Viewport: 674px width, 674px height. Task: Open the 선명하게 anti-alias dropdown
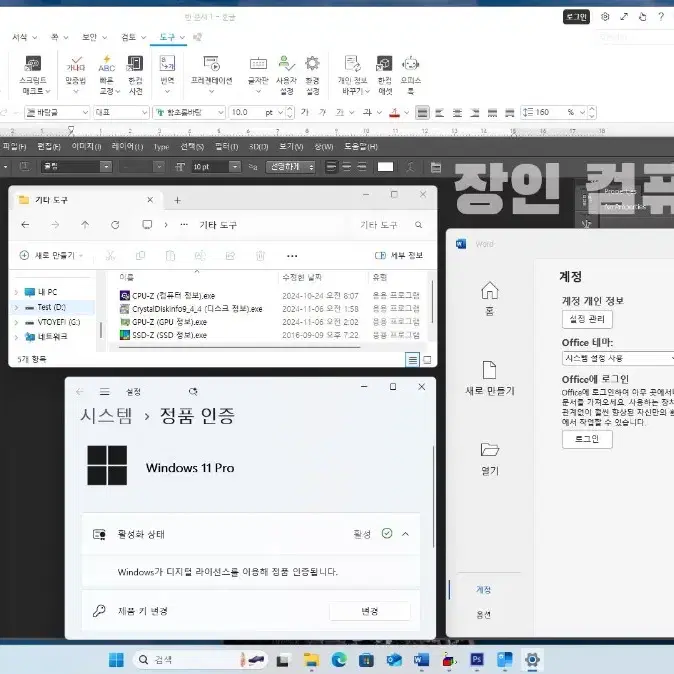(x=291, y=167)
